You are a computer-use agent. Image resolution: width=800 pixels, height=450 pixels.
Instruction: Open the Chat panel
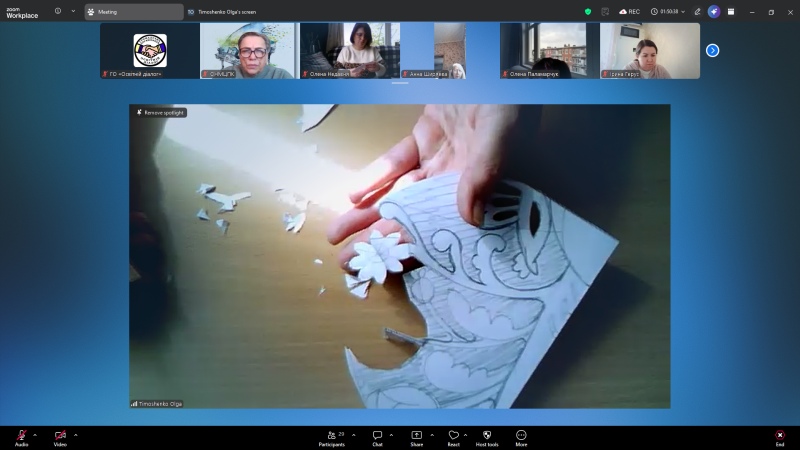[x=377, y=436]
